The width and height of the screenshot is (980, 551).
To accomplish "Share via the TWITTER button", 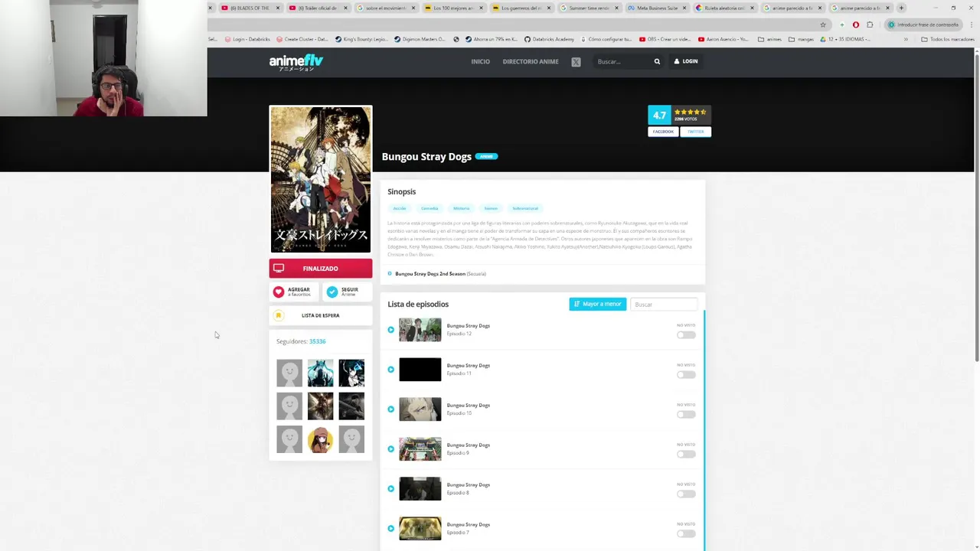I will point(695,132).
